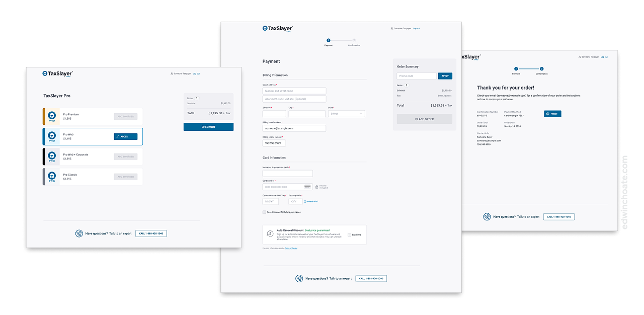The image size is (644, 315).
Task: Click Log out on the confirmation page
Action: (603, 57)
